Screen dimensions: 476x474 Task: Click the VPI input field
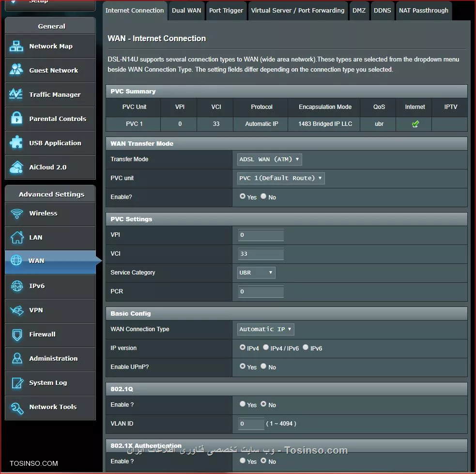pos(261,235)
